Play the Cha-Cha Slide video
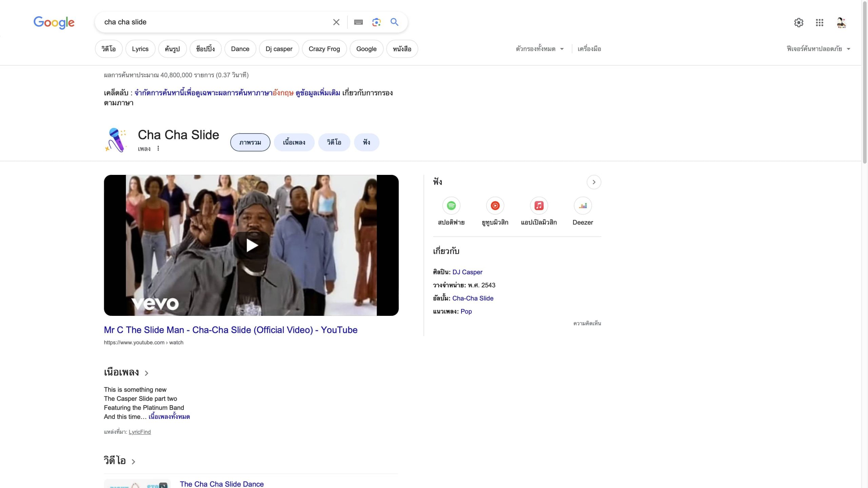The height and width of the screenshot is (488, 868). (x=251, y=245)
